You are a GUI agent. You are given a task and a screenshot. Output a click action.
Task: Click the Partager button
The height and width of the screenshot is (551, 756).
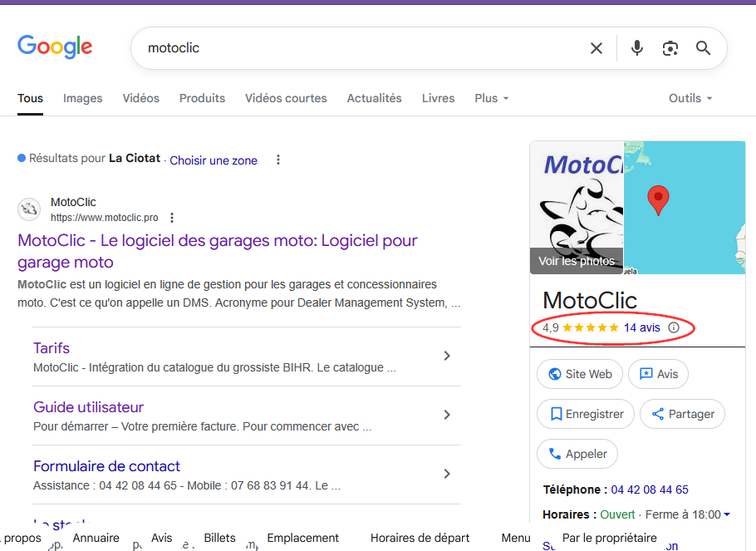coord(682,414)
